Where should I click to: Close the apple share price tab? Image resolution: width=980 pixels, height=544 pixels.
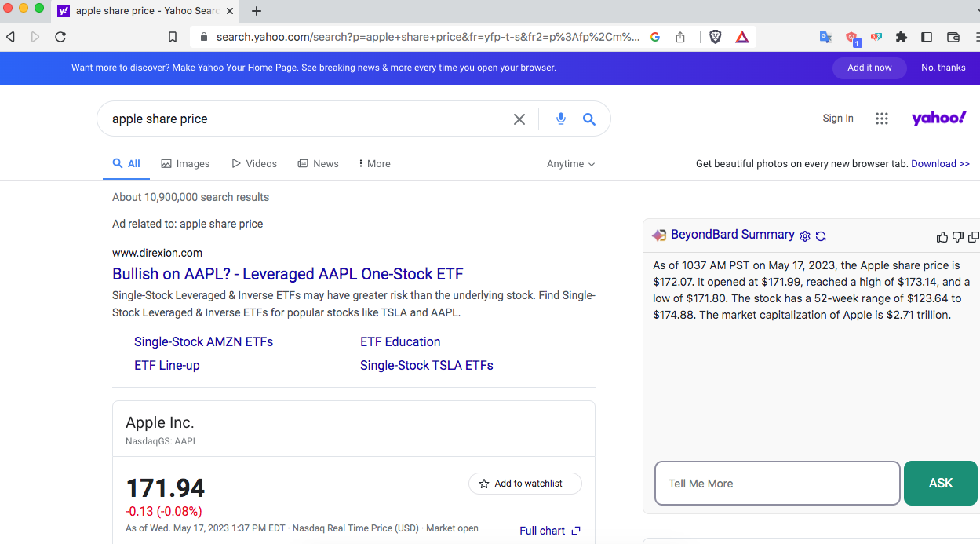(x=229, y=11)
